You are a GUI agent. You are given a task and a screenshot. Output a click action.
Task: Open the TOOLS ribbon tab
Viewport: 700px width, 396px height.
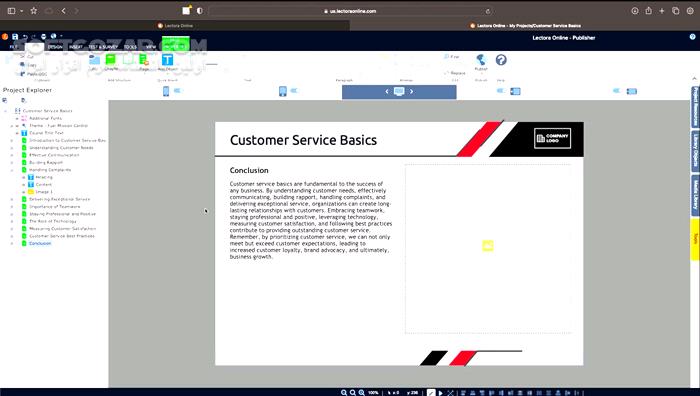(130, 46)
